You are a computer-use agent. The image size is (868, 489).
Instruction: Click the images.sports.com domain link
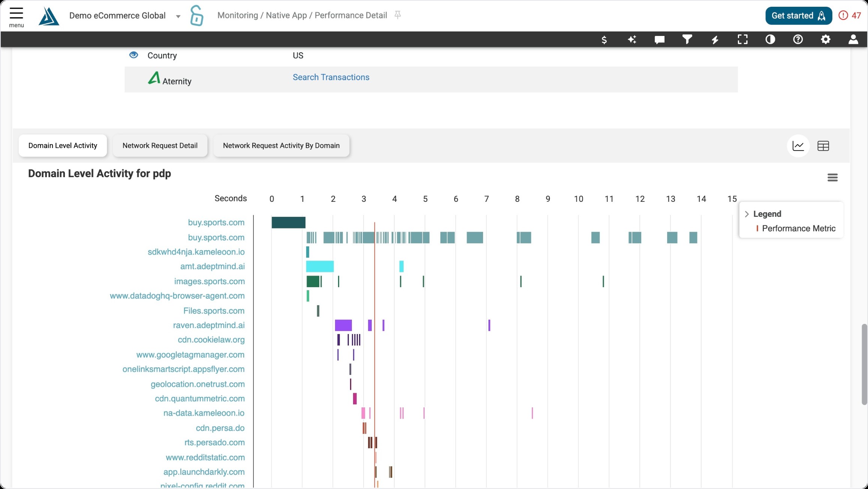click(210, 282)
